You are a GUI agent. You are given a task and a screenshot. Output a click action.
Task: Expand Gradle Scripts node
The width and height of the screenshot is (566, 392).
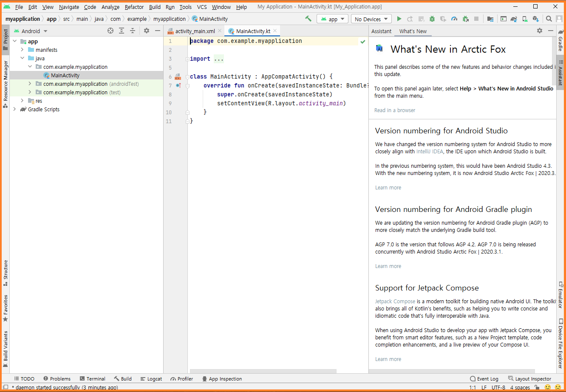[14, 109]
